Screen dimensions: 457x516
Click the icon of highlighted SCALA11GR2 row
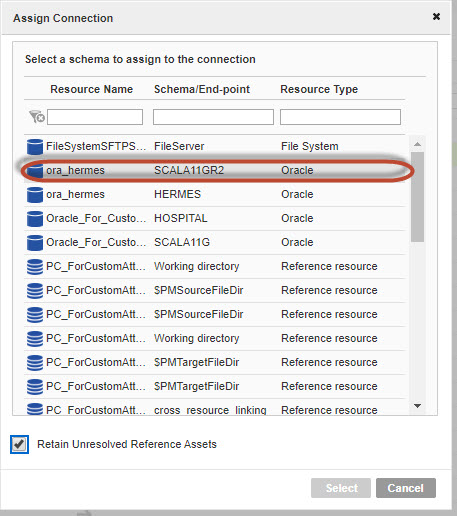click(35, 171)
